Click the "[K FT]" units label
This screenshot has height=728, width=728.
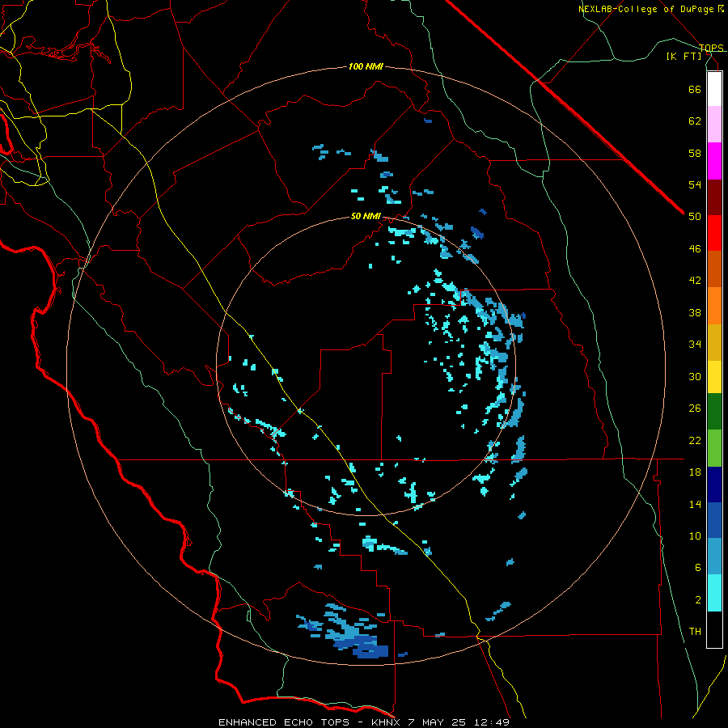[x=684, y=56]
